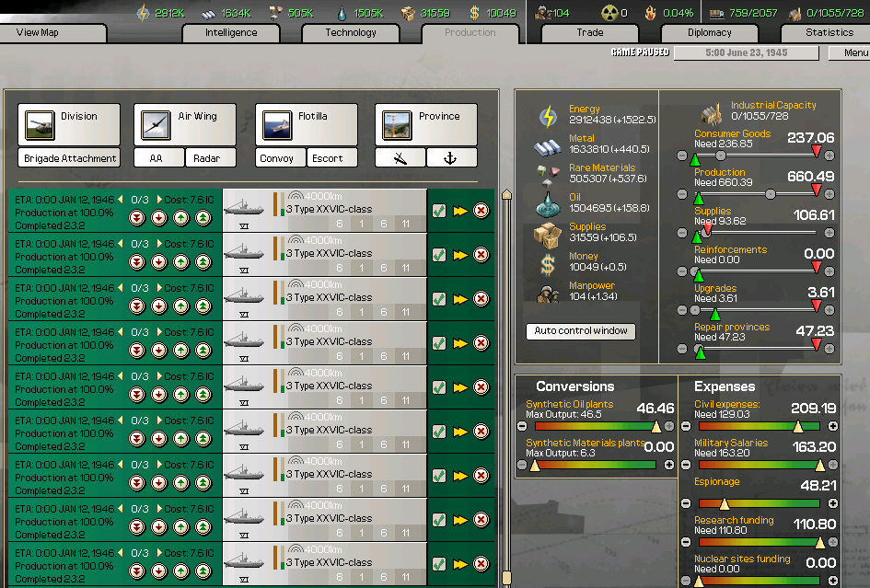
Task: Toggle the green checkbox on first production order
Action: click(x=439, y=211)
